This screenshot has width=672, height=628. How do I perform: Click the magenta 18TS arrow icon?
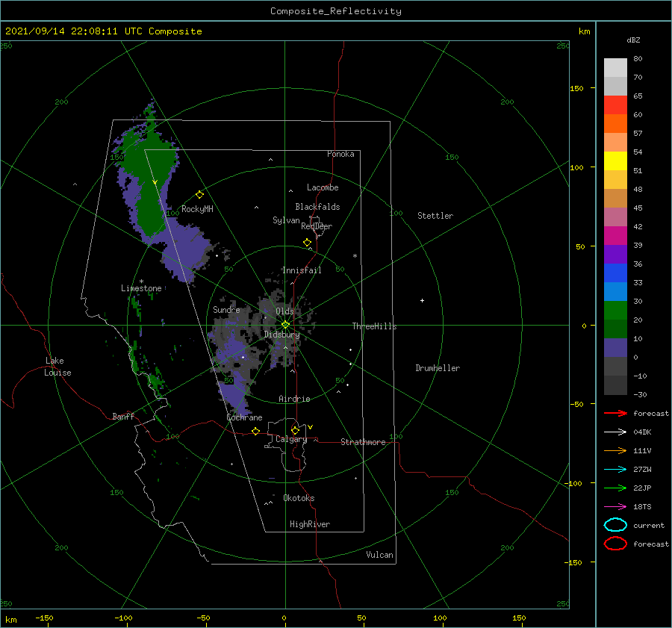(x=615, y=507)
